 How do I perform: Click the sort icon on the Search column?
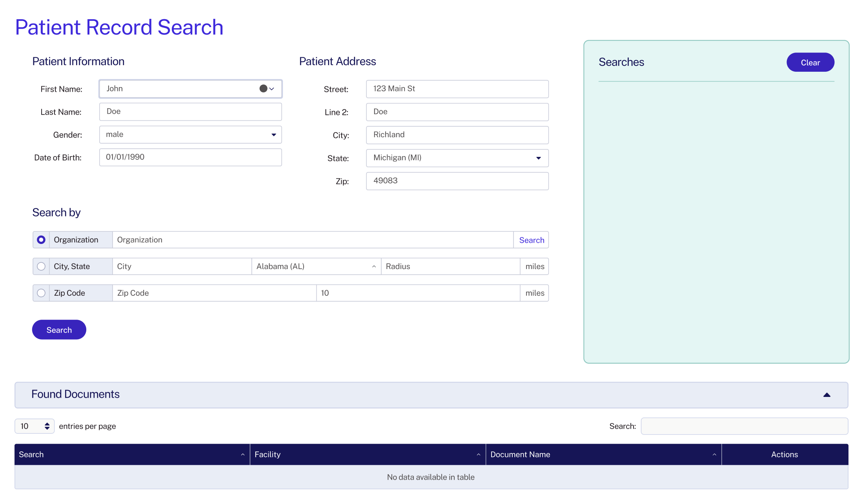click(x=242, y=455)
